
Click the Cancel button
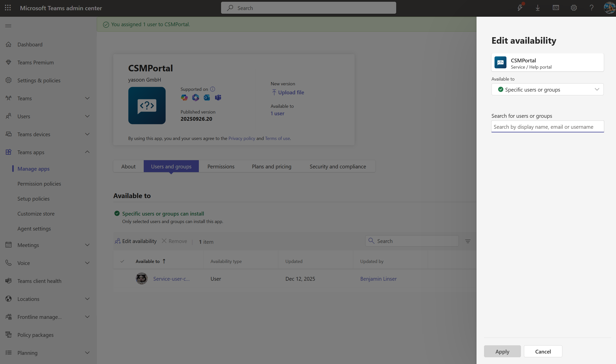pyautogui.click(x=543, y=352)
